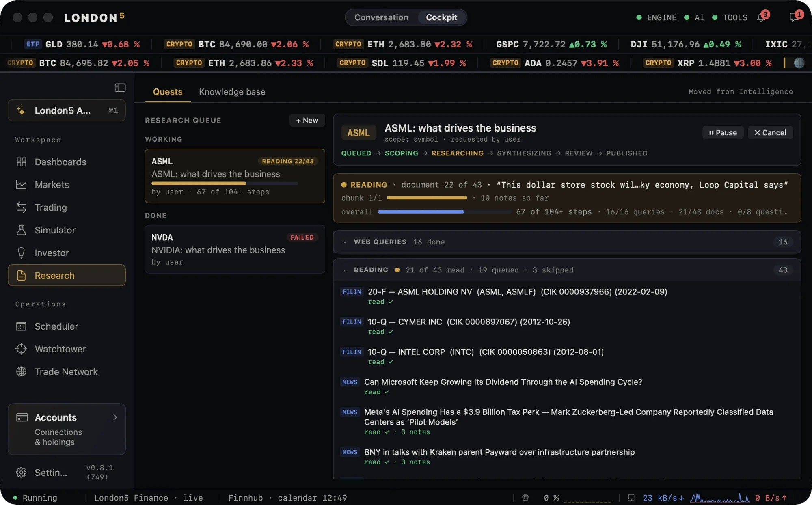
Task: Open chat messages icon with 1 badge
Action: (794, 17)
